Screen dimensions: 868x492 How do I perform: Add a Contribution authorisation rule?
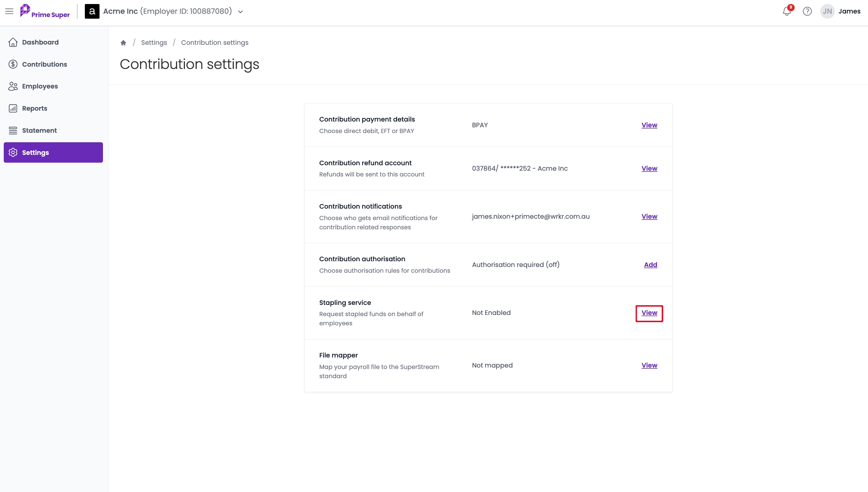click(650, 265)
